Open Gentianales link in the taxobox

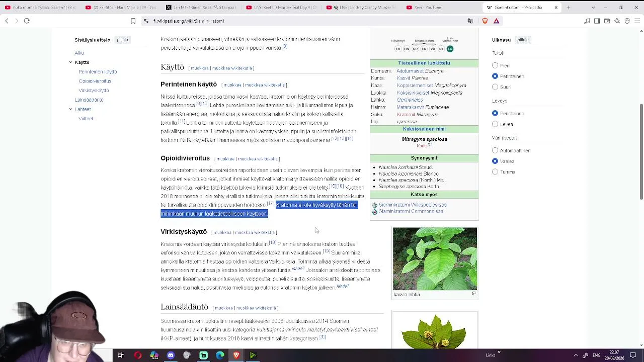pos(410,100)
